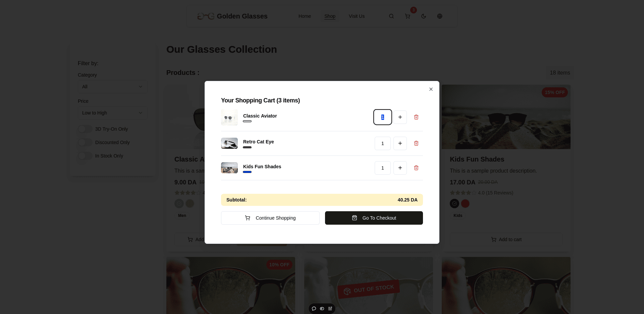Open the chat bubble icon on the floating bar
Image resolution: width=644 pixels, height=314 pixels.
pos(314,308)
